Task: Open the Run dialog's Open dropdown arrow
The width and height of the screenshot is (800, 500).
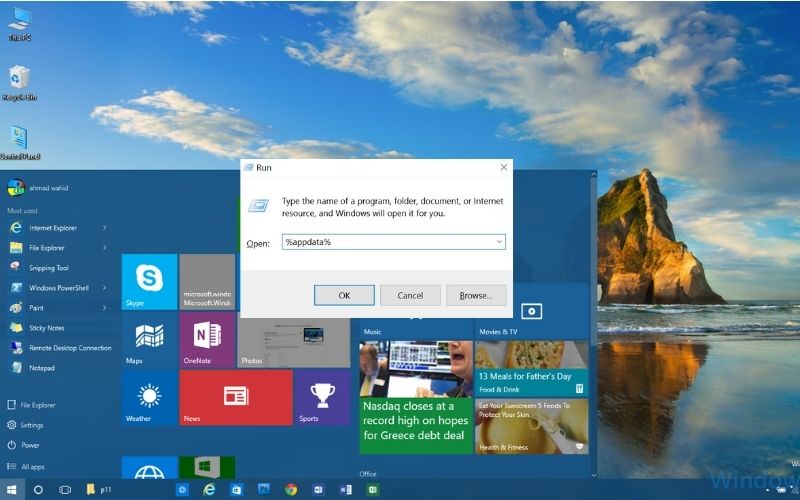Action: pyautogui.click(x=499, y=242)
